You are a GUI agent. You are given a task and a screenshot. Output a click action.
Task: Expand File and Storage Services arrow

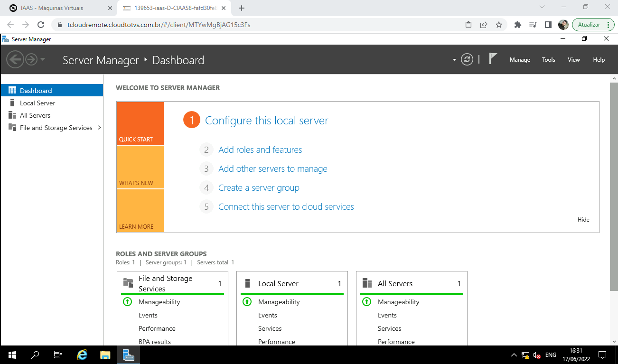pos(99,128)
